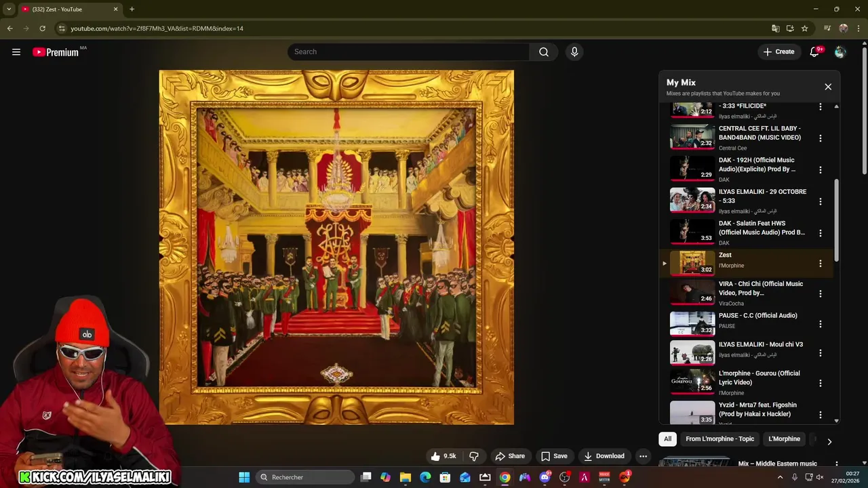Bookmark this tab with star icon
Screen dimensions: 868x488
point(804,28)
